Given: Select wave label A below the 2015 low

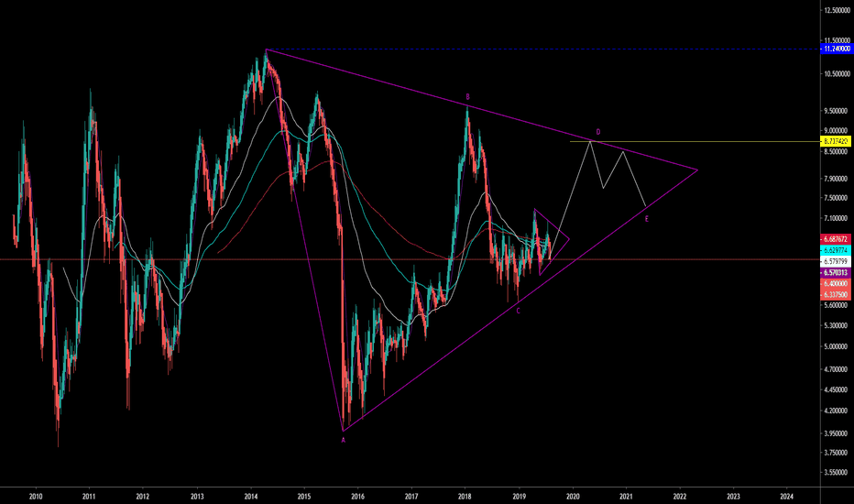Looking at the screenshot, I should 343,440.
